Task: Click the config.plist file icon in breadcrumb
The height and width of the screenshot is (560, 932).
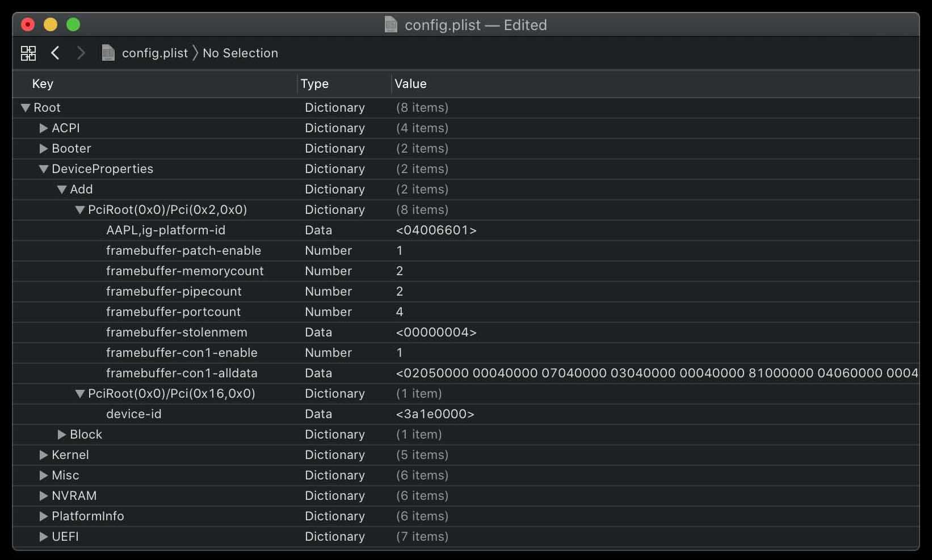Action: [x=108, y=53]
